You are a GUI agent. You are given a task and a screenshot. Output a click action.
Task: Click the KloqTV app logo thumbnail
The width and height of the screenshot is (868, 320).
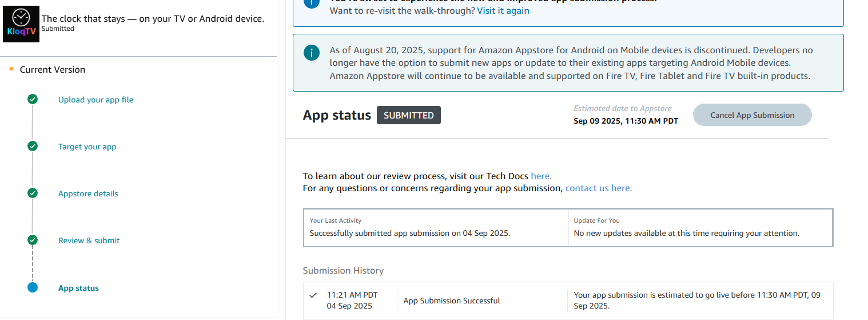21,24
